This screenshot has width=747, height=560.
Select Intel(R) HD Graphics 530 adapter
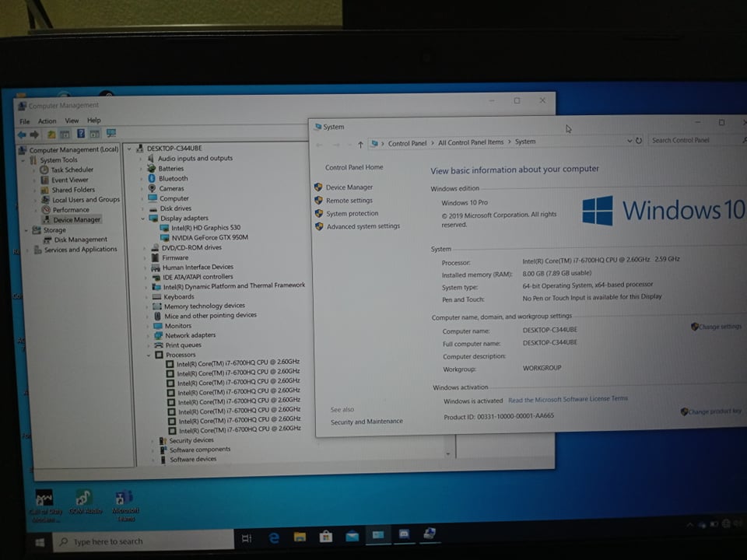click(x=205, y=228)
